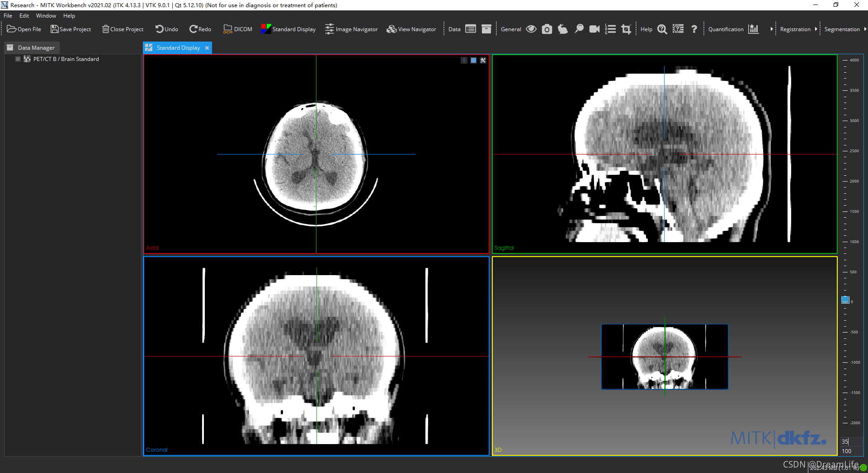868x473 pixels.
Task: Expand the Segmentation toolbar arrow
Action: (865, 29)
